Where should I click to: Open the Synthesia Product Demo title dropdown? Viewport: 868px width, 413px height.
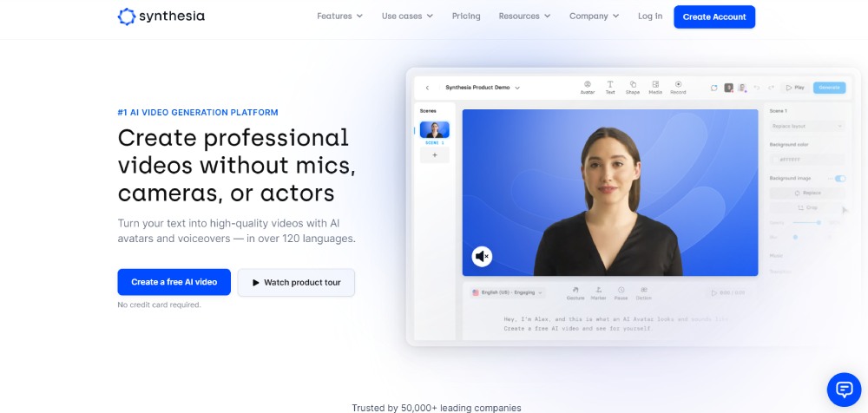point(483,88)
